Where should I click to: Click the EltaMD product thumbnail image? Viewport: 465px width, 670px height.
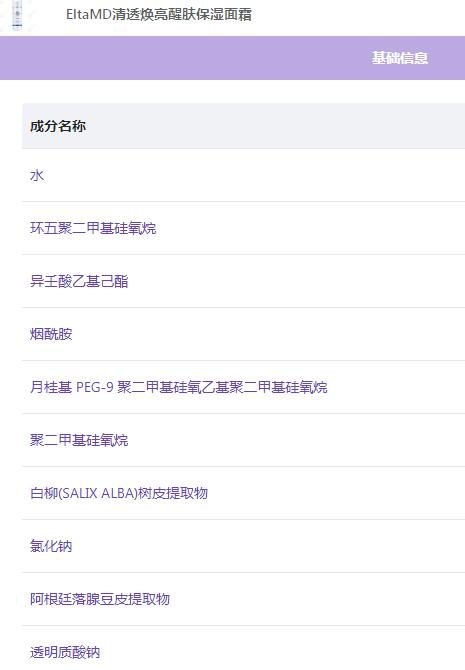pos(17,15)
